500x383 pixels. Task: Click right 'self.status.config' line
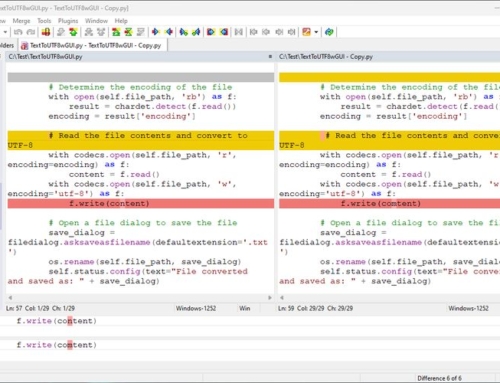(x=410, y=272)
